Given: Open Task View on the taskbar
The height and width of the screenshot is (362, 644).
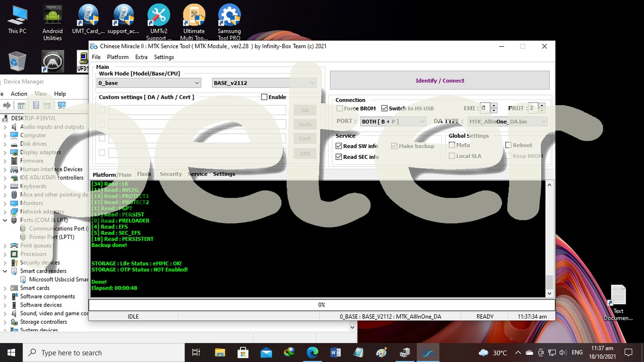Looking at the screenshot, I should coord(196,352).
